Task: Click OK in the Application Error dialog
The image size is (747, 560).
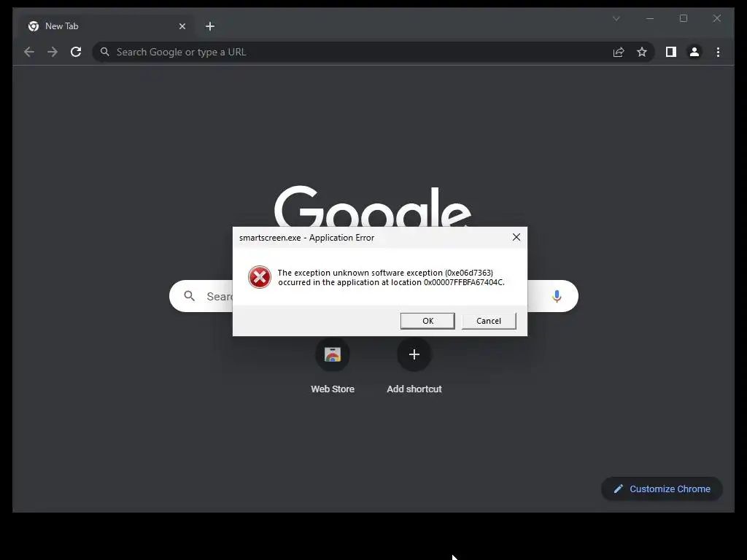Action: point(427,321)
